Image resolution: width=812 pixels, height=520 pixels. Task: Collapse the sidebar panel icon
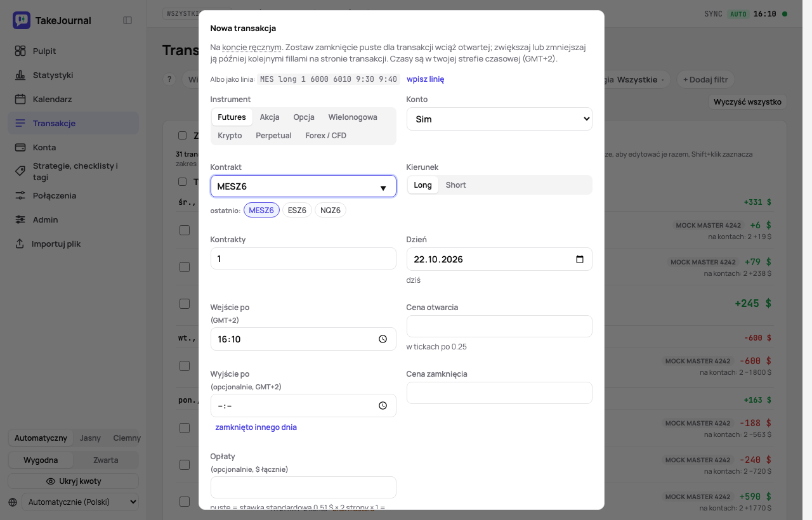click(x=128, y=20)
